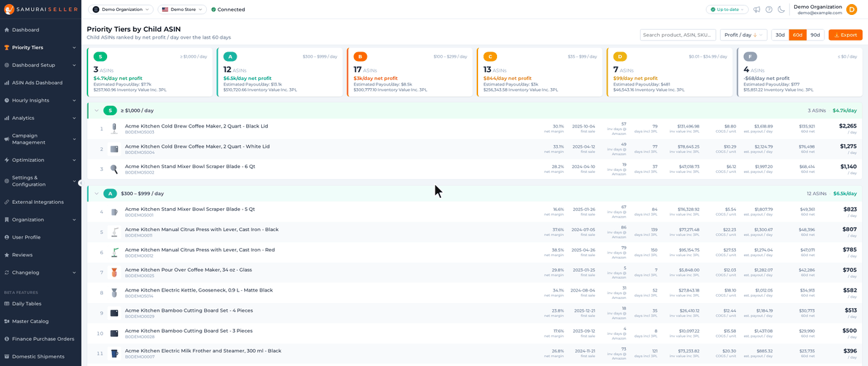Click thumbnail of Manual Citrus Press Red

tap(114, 252)
